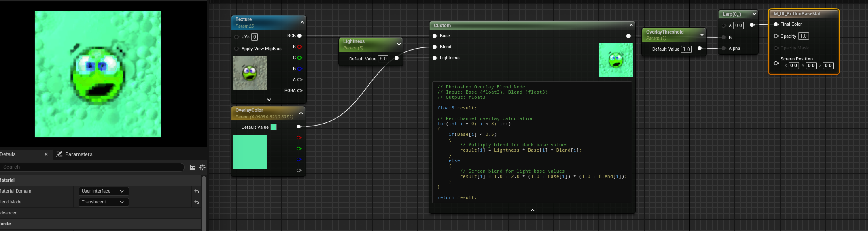Click the red R output pin on Texture node
868x231 pixels.
(300, 47)
